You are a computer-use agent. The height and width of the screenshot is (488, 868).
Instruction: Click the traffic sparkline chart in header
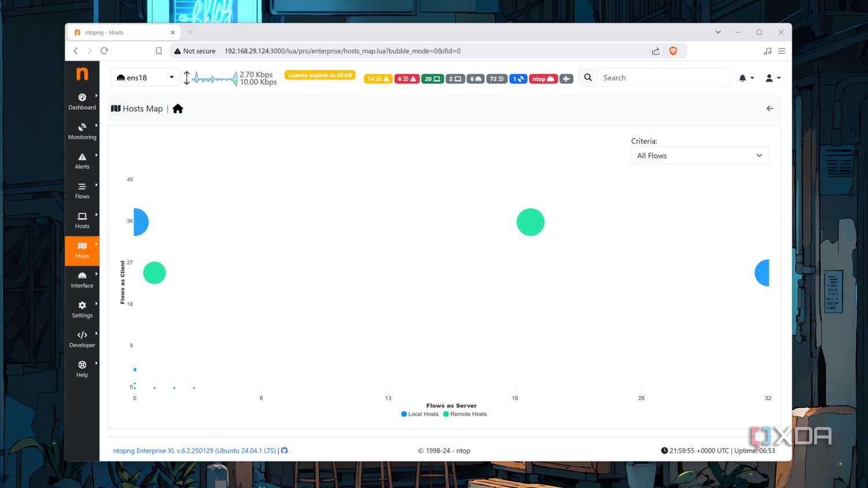[215, 78]
